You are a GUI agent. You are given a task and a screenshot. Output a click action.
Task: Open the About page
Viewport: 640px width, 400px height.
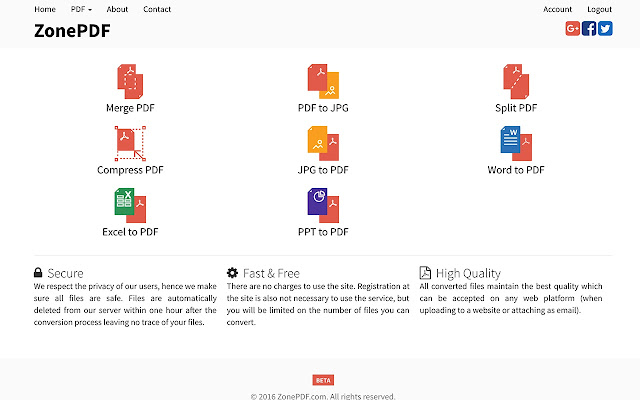tap(117, 9)
